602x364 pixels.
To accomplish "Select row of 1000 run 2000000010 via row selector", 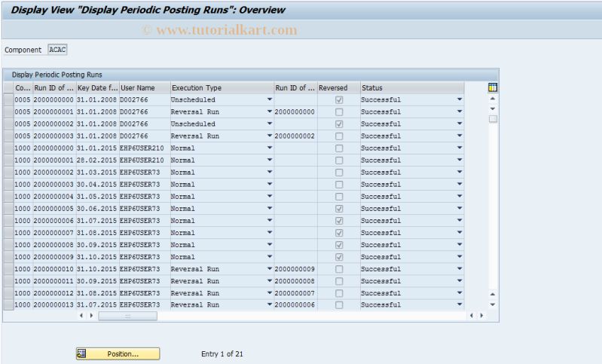I will [8, 269].
